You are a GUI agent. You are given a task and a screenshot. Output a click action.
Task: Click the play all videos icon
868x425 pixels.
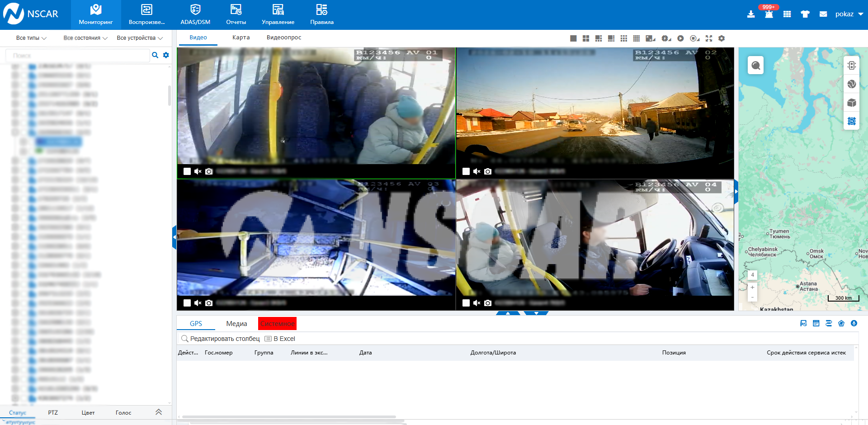click(x=680, y=38)
